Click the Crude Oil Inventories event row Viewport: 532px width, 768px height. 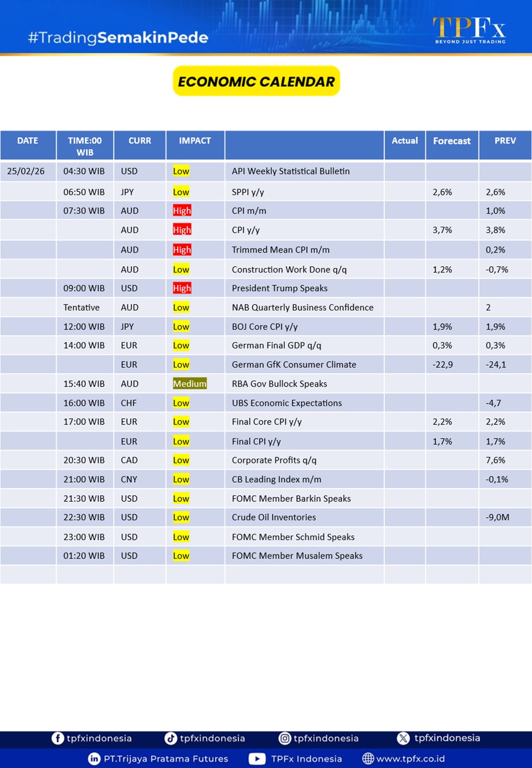(273, 517)
